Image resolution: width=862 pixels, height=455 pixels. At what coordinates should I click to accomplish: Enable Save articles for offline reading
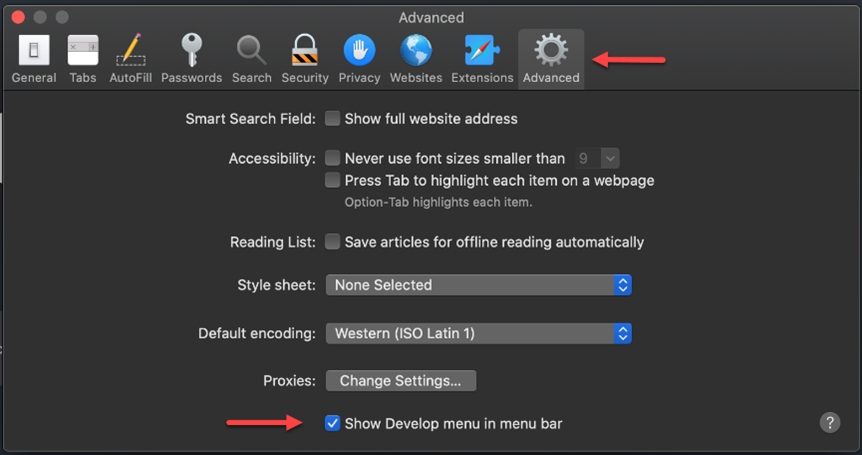(x=333, y=242)
